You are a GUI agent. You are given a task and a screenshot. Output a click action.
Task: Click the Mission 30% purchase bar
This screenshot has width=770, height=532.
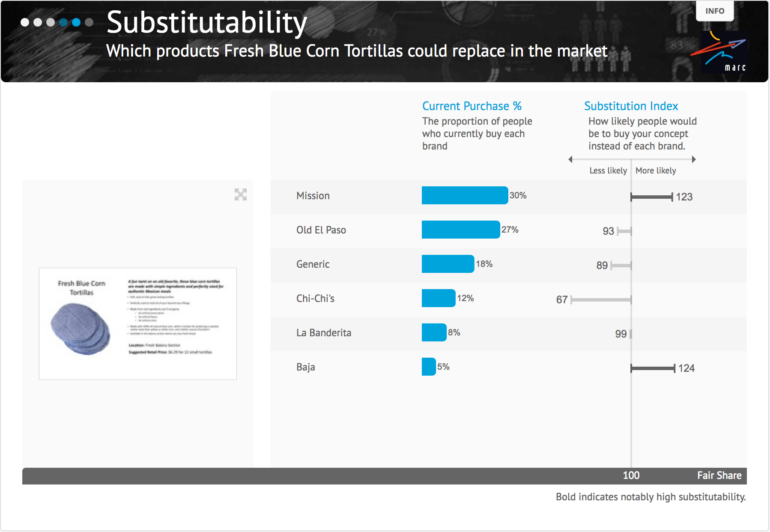tap(465, 195)
